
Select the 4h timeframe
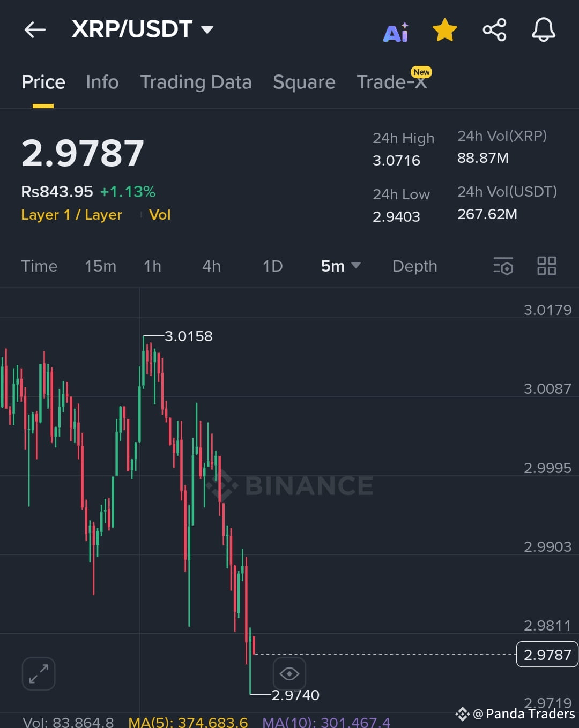[211, 266]
